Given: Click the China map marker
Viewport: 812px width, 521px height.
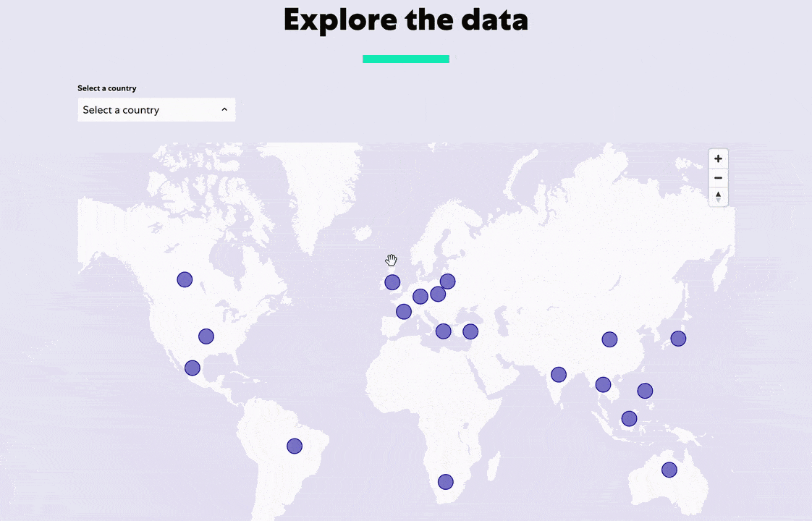Looking at the screenshot, I should pos(609,339).
